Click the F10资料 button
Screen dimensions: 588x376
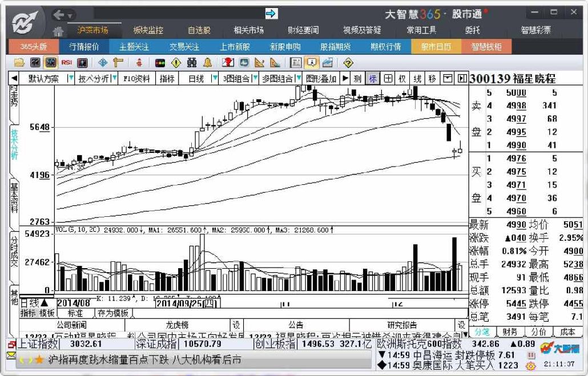136,79
